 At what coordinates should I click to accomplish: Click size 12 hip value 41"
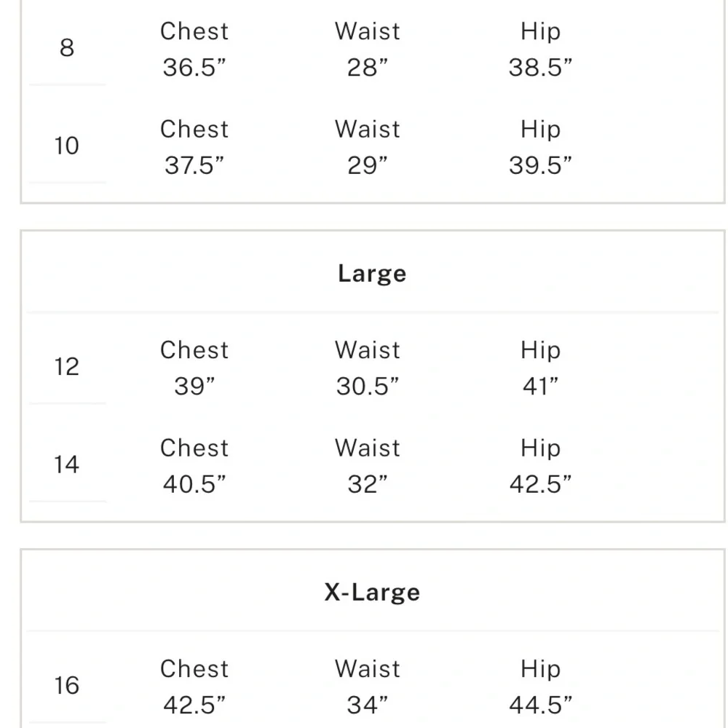[x=540, y=387]
